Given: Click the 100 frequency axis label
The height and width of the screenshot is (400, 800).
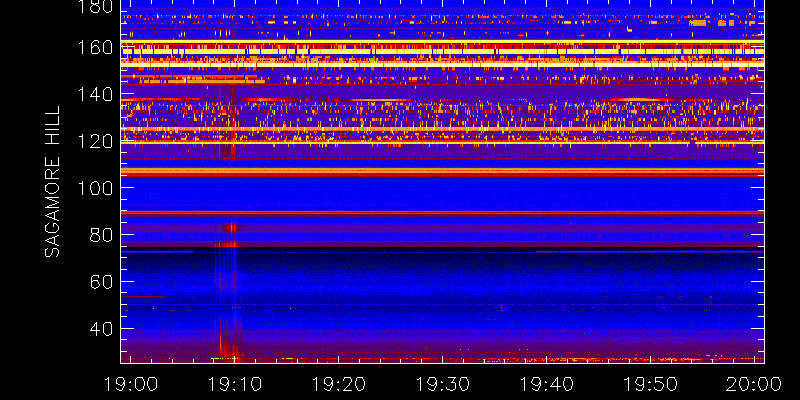Looking at the screenshot, I should (x=95, y=188).
